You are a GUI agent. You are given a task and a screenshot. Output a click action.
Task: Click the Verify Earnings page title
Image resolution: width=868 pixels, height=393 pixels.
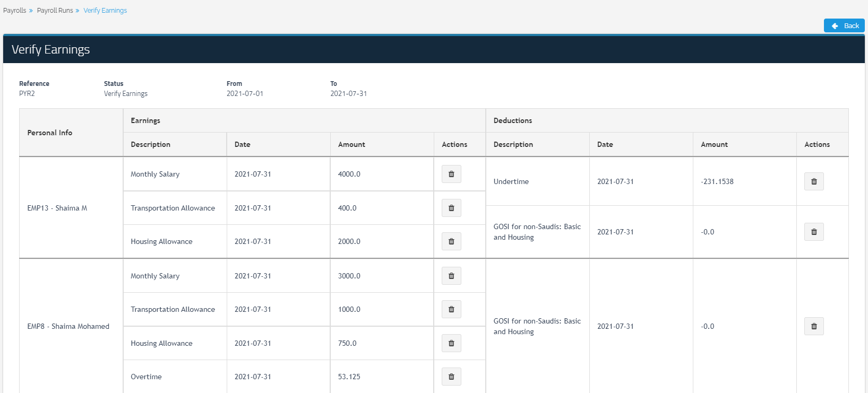[51, 49]
